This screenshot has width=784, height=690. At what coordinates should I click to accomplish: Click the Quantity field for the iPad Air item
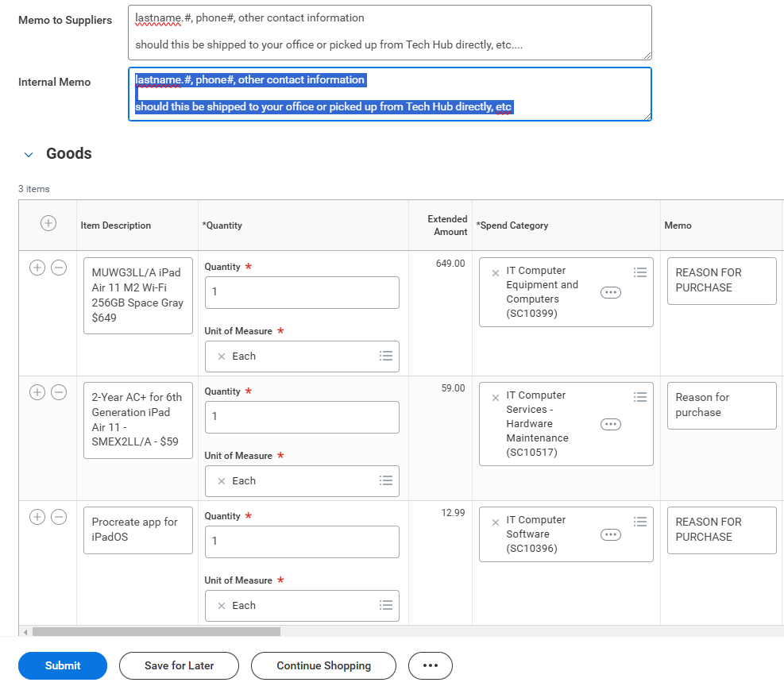(x=302, y=292)
